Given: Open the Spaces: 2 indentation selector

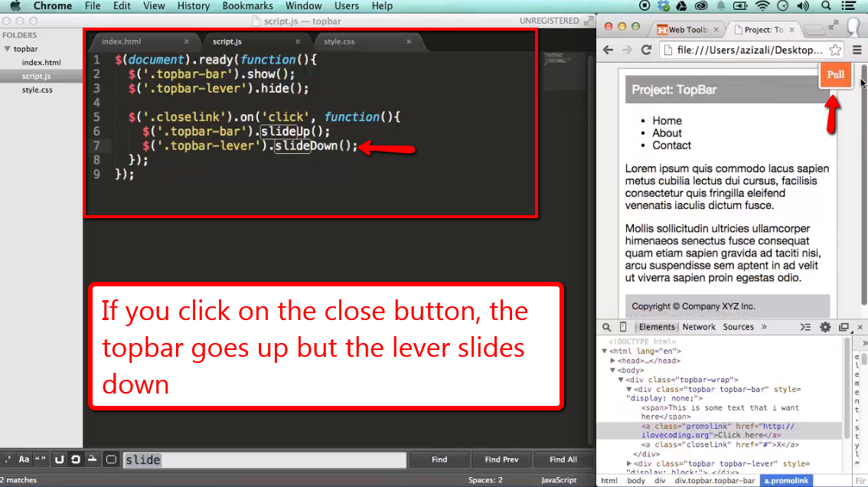Looking at the screenshot, I should pyautogui.click(x=485, y=480).
